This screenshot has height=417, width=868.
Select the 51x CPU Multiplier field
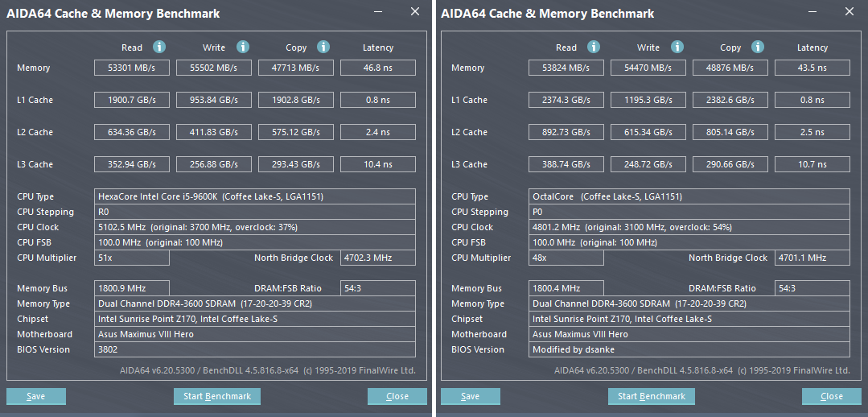[x=132, y=258]
